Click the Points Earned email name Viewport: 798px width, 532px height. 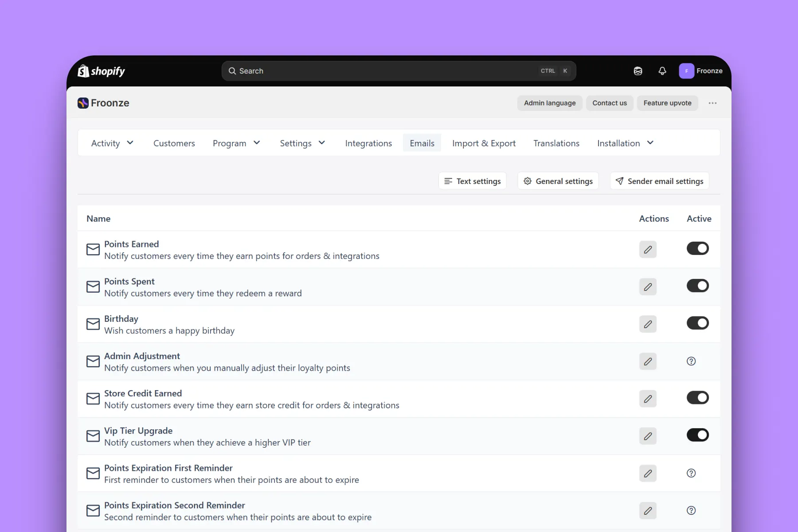[131, 244]
